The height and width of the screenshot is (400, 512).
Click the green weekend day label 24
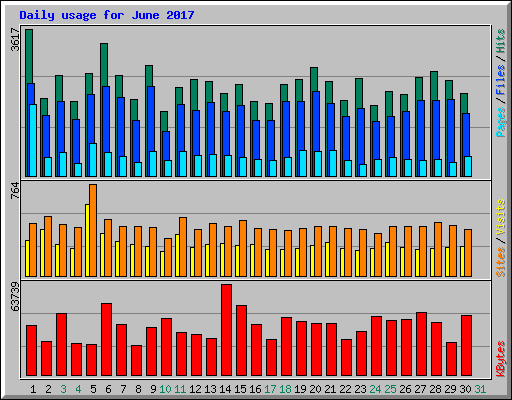pos(375,389)
